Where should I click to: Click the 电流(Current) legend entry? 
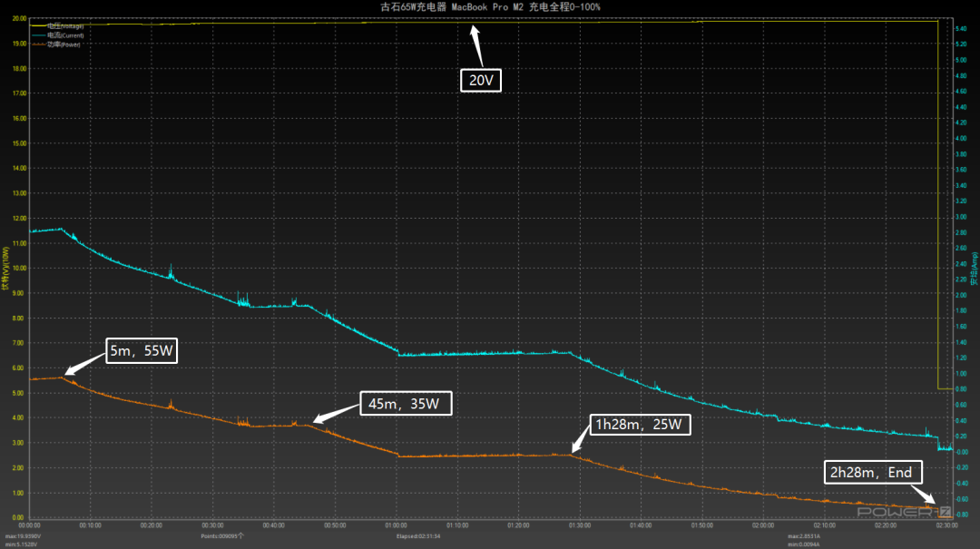coord(57,35)
